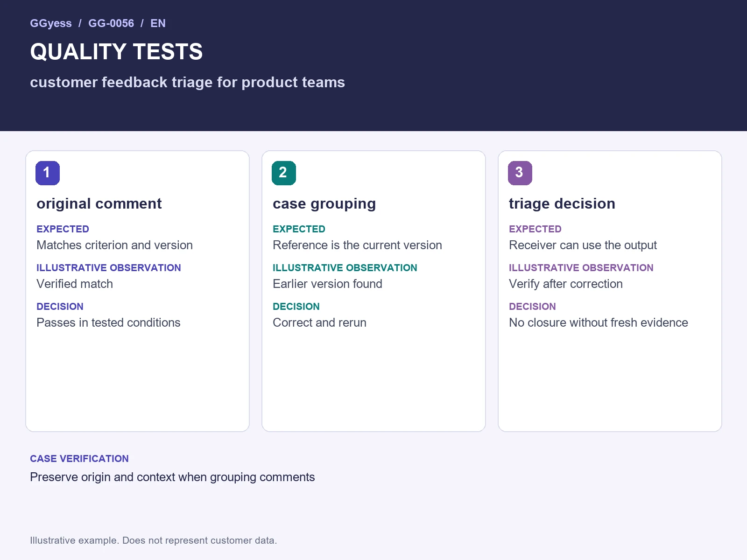
Task: Select "Passes in tested conditions" text
Action: coord(108,322)
